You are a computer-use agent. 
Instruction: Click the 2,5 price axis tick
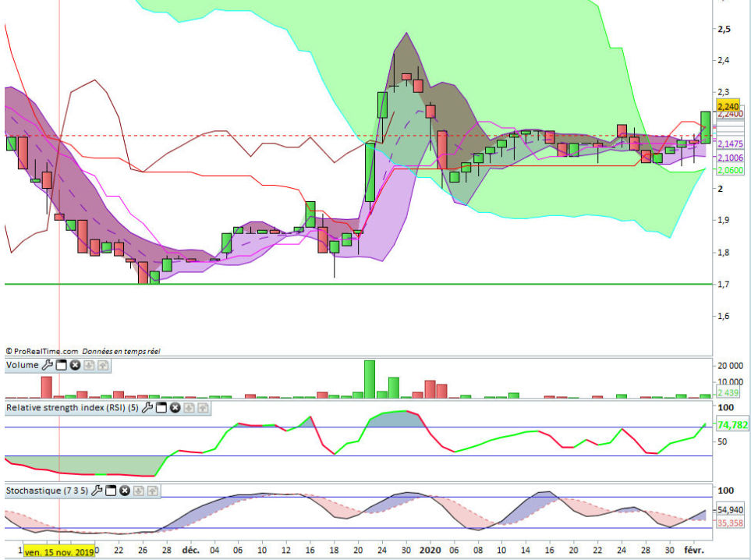point(724,29)
